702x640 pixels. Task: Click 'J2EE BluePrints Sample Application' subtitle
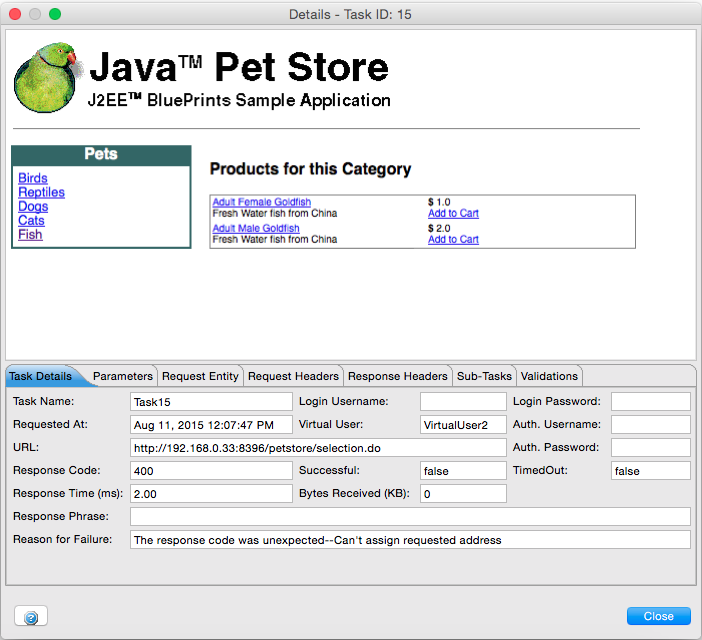[239, 100]
